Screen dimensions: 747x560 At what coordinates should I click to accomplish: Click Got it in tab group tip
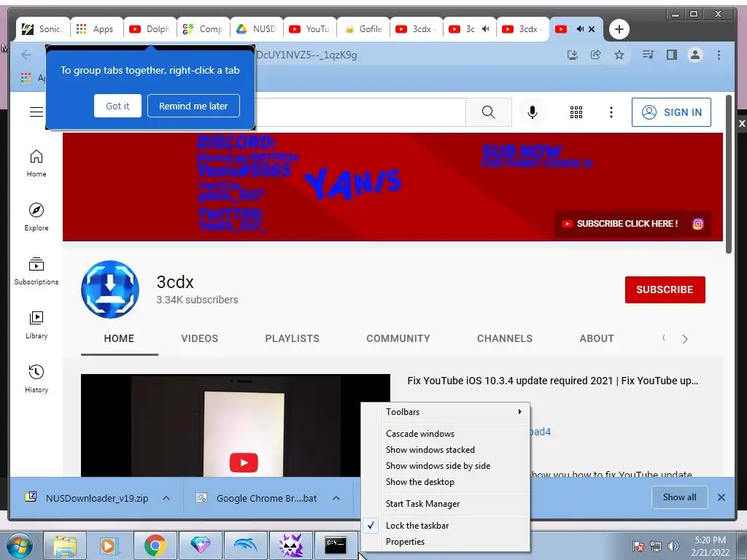click(x=117, y=106)
